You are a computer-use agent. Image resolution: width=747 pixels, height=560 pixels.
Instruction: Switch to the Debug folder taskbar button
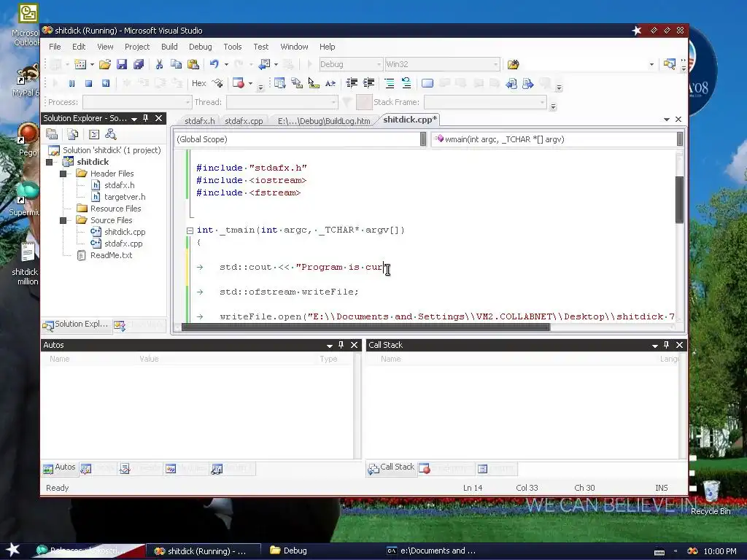[289, 551]
